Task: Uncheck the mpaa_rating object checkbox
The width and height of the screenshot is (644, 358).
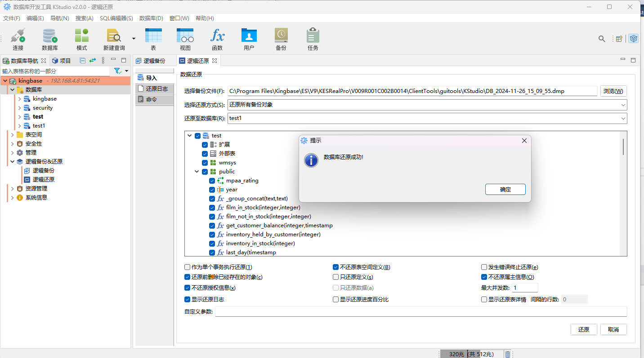Action: coord(212,181)
